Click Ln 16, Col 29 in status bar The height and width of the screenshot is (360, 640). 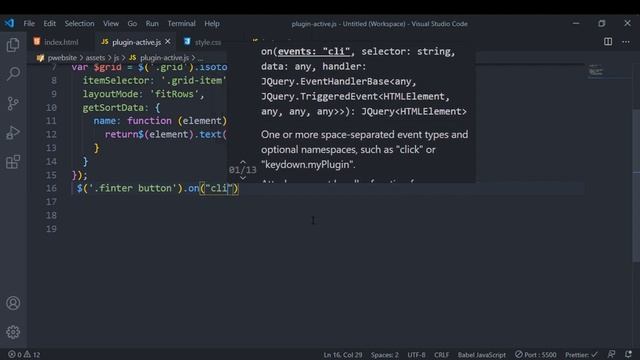click(342, 355)
